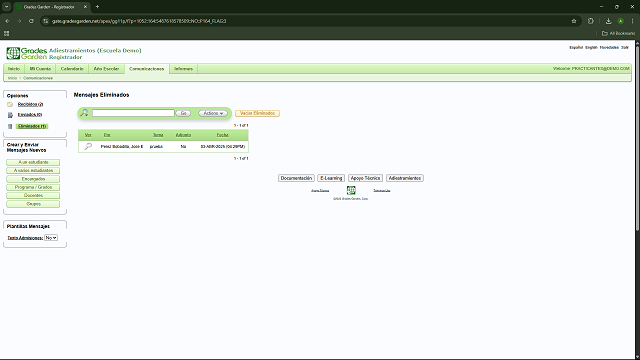Open the apps grid in bookmarks bar
This screenshot has width=640, height=360.
[x=7, y=33]
